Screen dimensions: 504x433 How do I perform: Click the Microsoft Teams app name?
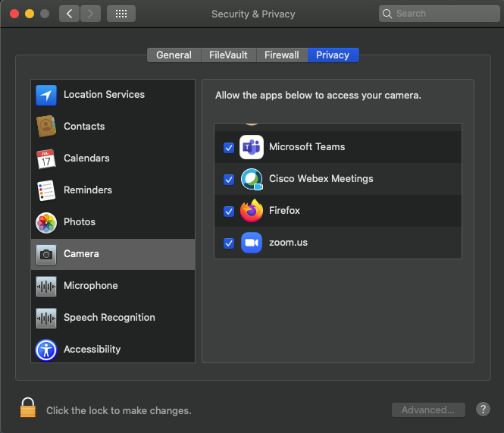pyautogui.click(x=307, y=146)
